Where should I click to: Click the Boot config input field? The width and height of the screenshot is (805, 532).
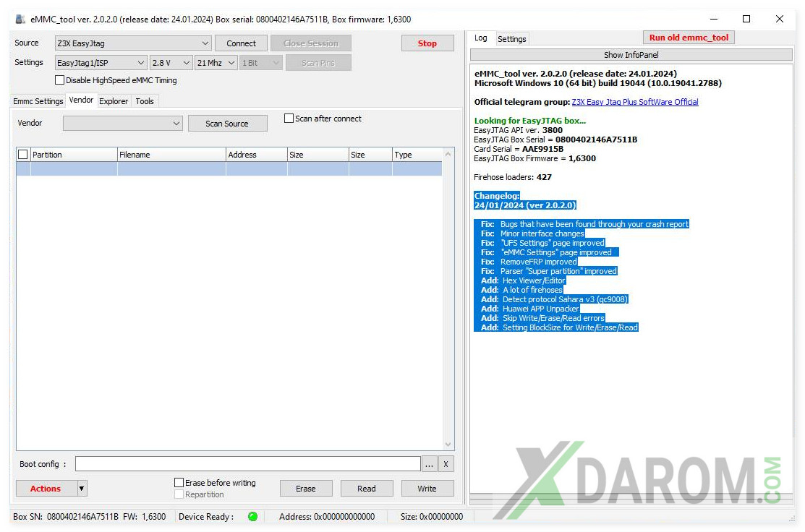[x=247, y=464]
